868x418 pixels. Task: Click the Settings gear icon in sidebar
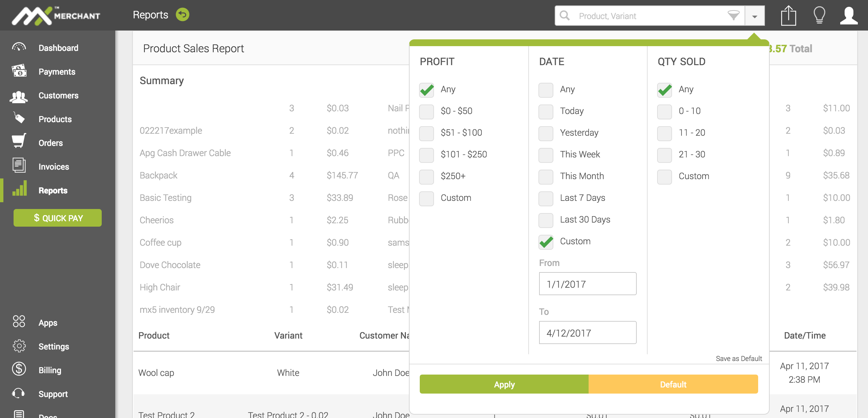[19, 346]
